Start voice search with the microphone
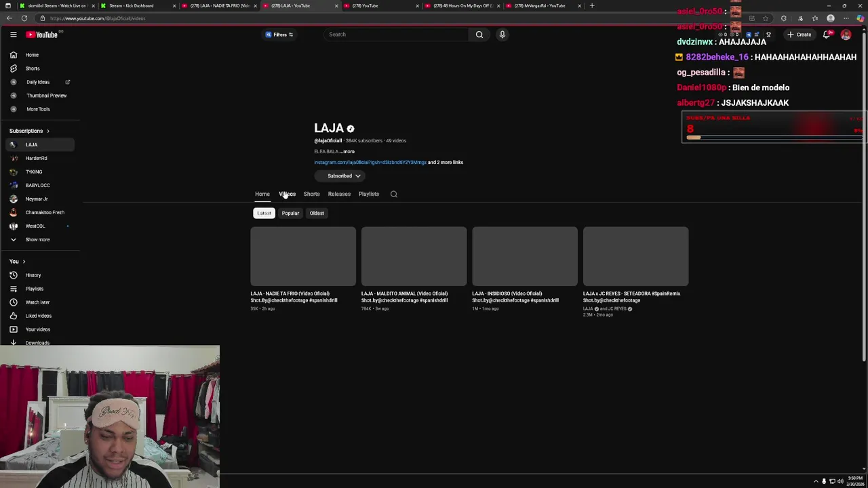 (502, 35)
